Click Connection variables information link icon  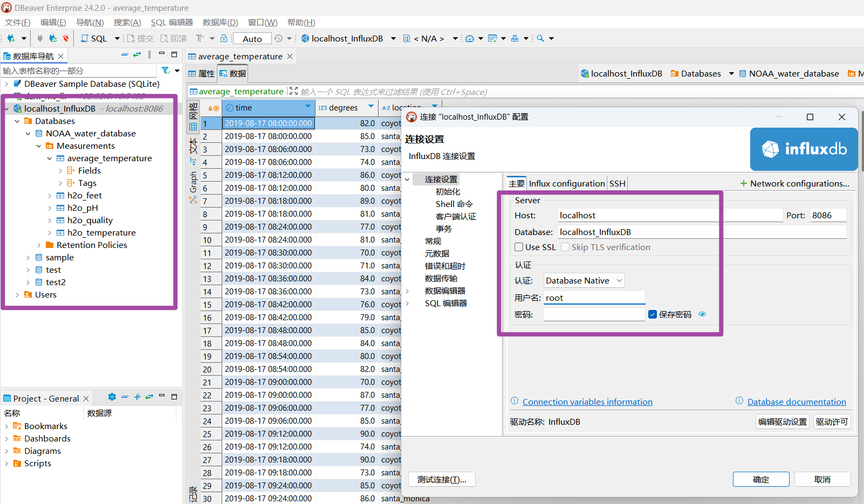[515, 401]
